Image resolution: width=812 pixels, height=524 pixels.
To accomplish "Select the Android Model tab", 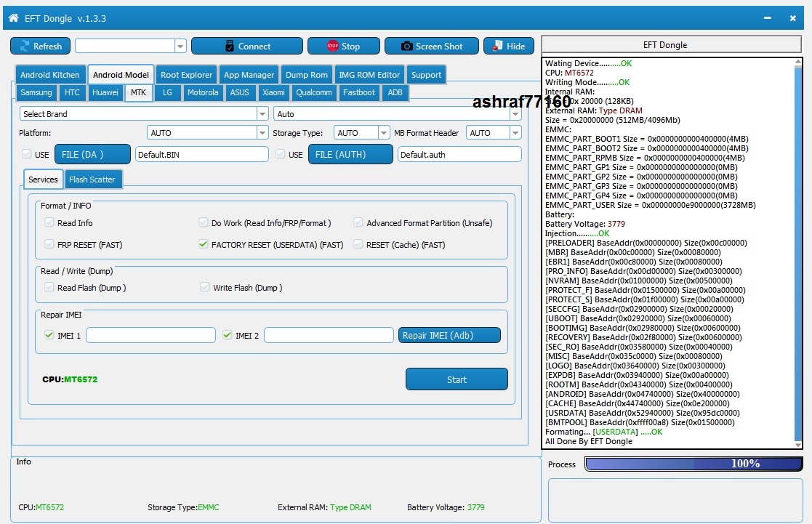I will [x=121, y=75].
